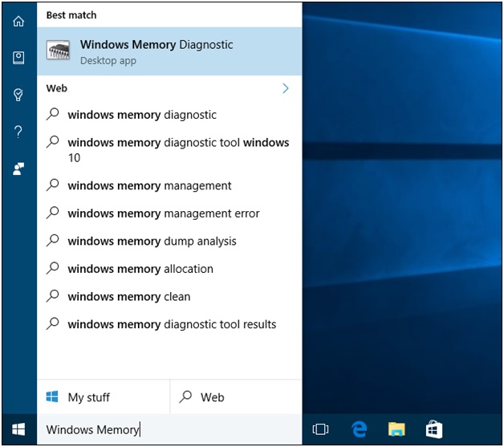Select 'windows memory diagnostic tool windows 10' suggestion
The height and width of the screenshot is (447, 504).
coord(169,150)
